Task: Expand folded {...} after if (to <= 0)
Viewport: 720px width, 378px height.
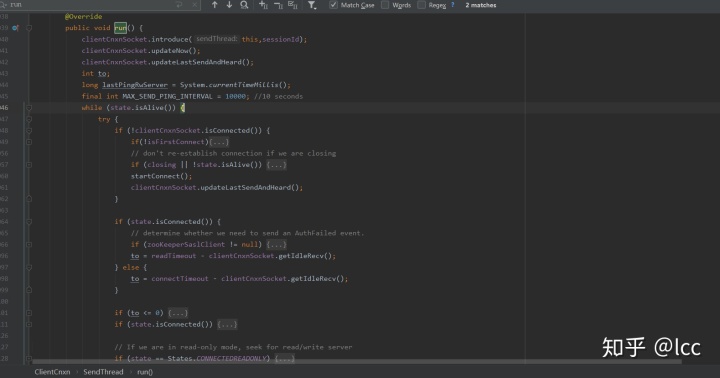Action: [178, 313]
